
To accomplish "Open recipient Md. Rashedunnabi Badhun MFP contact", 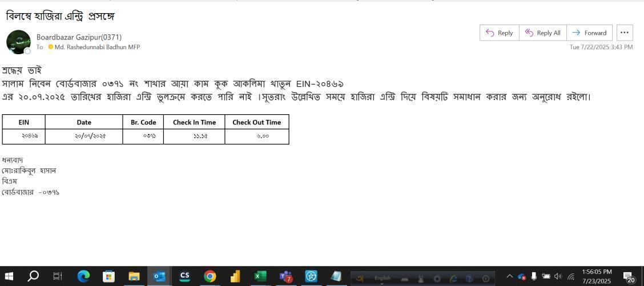I will pos(96,47).
